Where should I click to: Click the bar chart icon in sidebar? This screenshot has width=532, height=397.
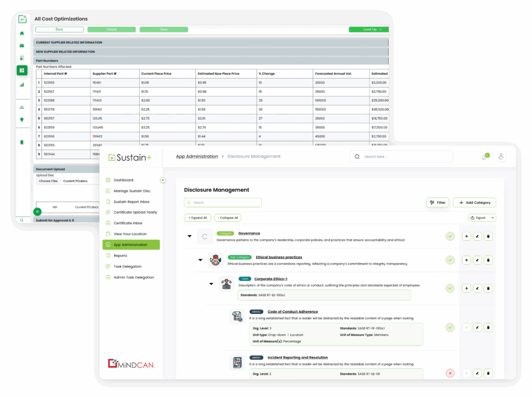(22, 84)
